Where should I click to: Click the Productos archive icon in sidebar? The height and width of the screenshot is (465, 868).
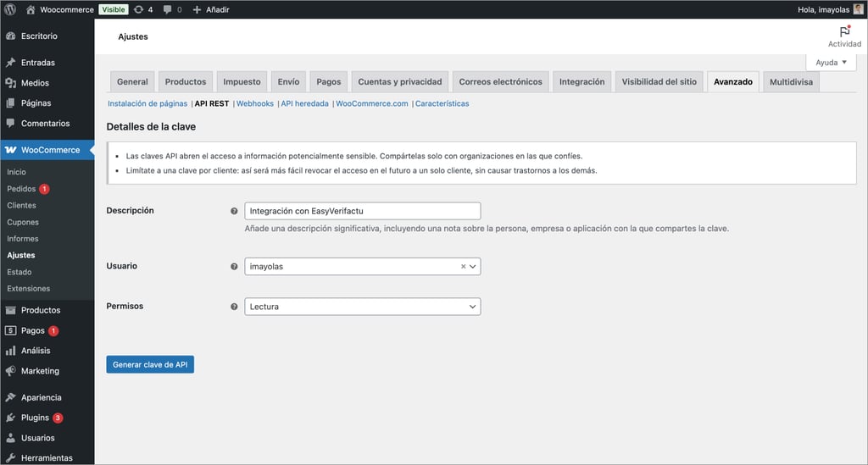(x=10, y=310)
